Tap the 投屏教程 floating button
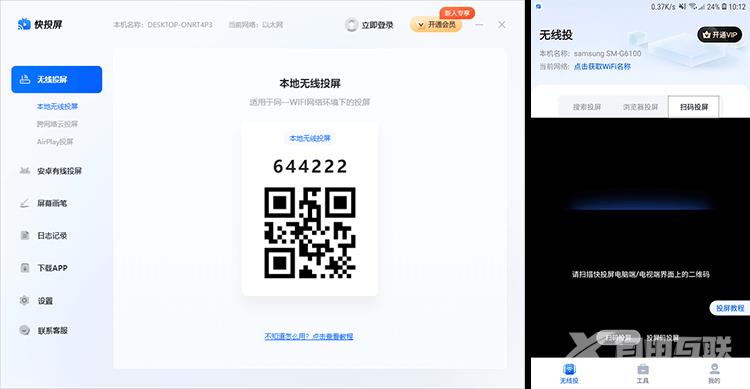The image size is (750, 389). [730, 308]
